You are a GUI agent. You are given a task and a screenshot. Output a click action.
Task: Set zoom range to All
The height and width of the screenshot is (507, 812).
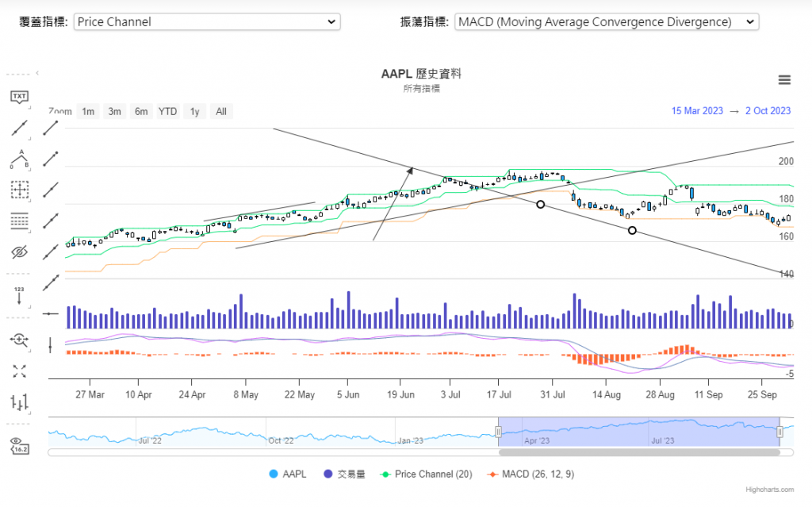pyautogui.click(x=221, y=111)
